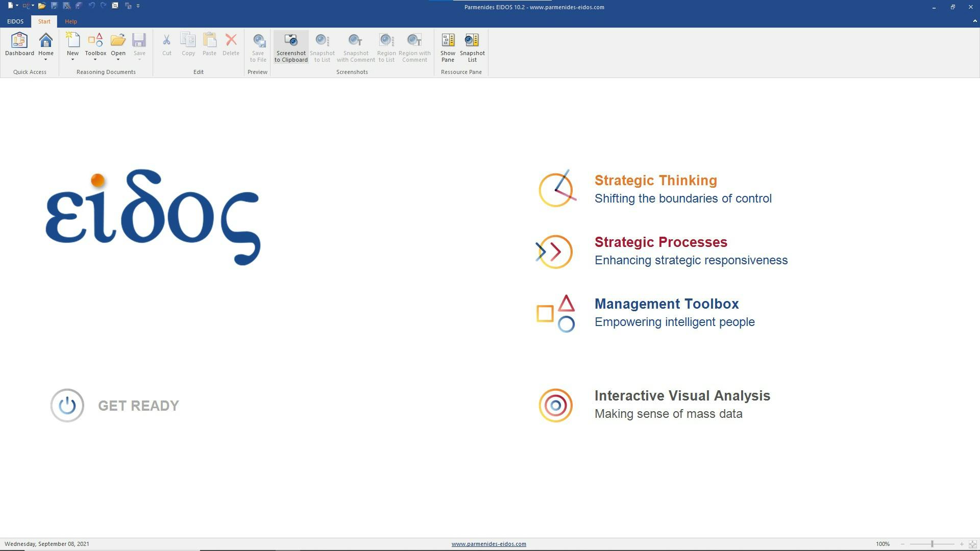The height and width of the screenshot is (551, 980).
Task: Expand the Home button dropdown
Action: [x=46, y=60]
